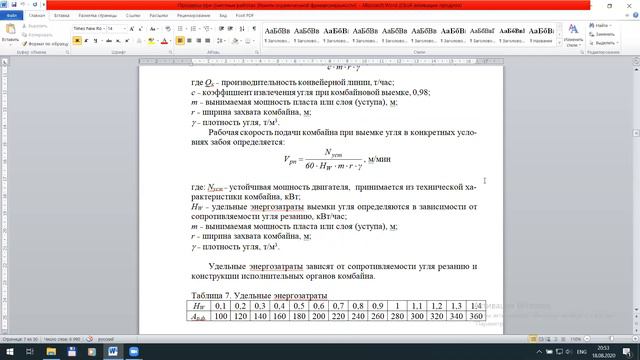
Task: Open Font dialog launcher
Action: pyautogui.click(x=171, y=52)
